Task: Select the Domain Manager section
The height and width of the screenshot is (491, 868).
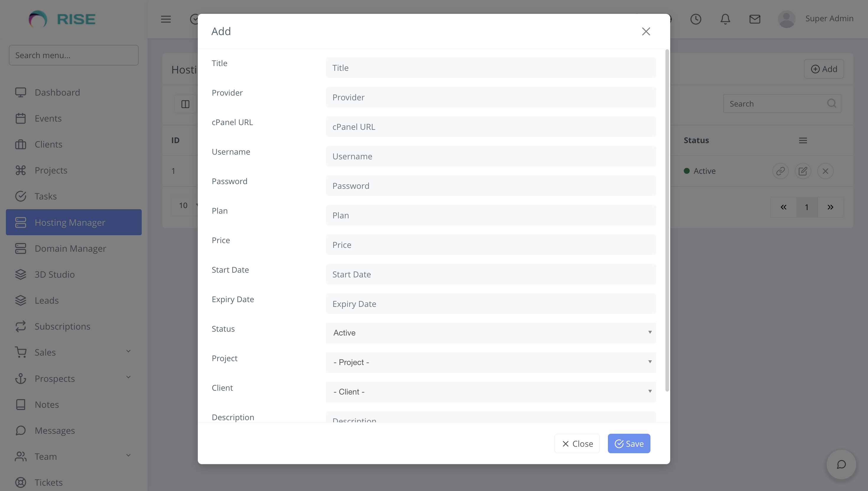Action: tap(70, 248)
